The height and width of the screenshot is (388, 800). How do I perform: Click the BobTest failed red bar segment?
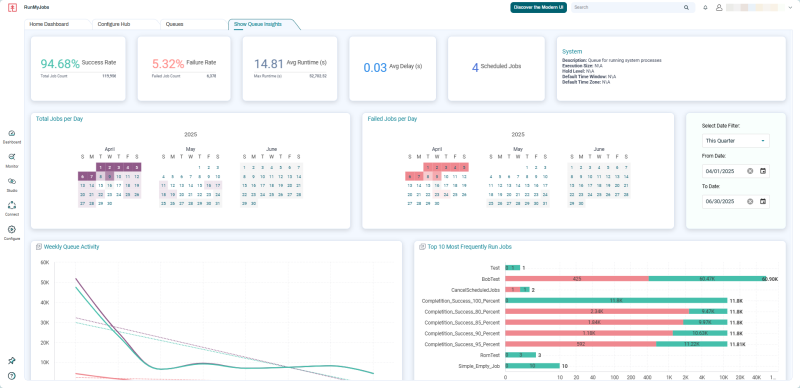coord(577,279)
